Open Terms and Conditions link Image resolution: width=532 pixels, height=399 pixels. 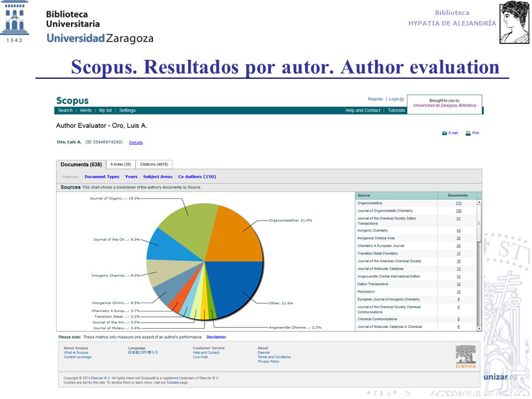(x=274, y=357)
